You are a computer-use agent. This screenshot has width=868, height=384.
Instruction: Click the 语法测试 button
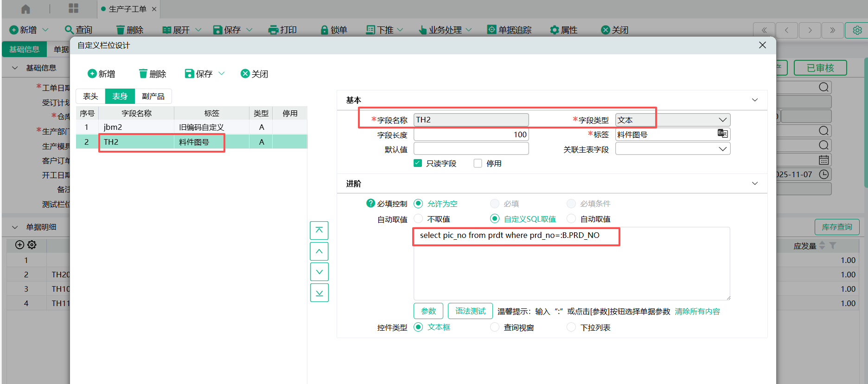point(470,311)
